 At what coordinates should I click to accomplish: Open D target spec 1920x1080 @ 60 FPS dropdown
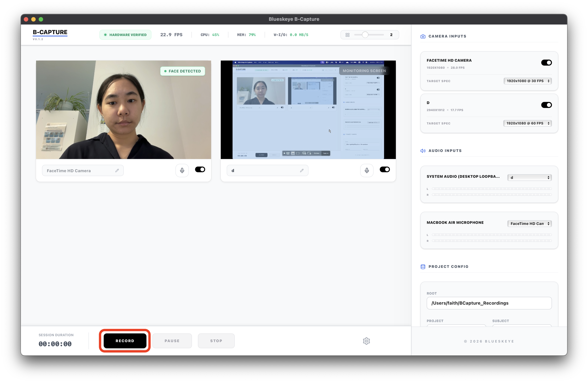527,123
